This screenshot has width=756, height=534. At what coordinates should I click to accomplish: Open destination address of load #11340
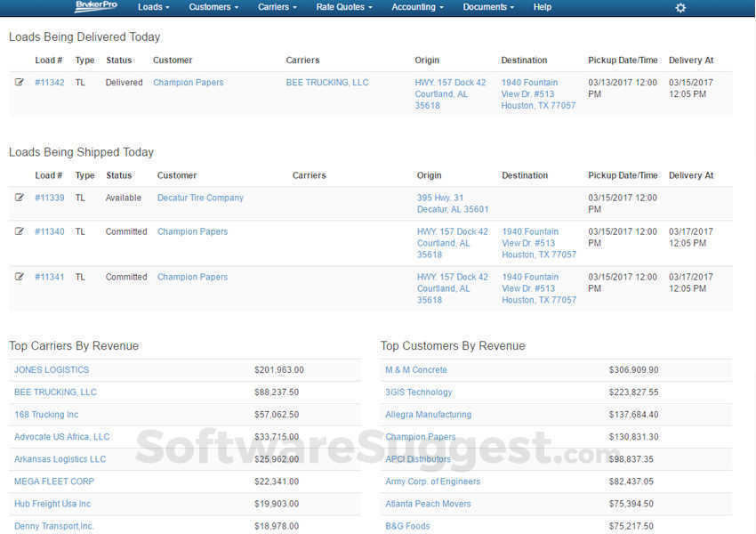click(x=539, y=243)
